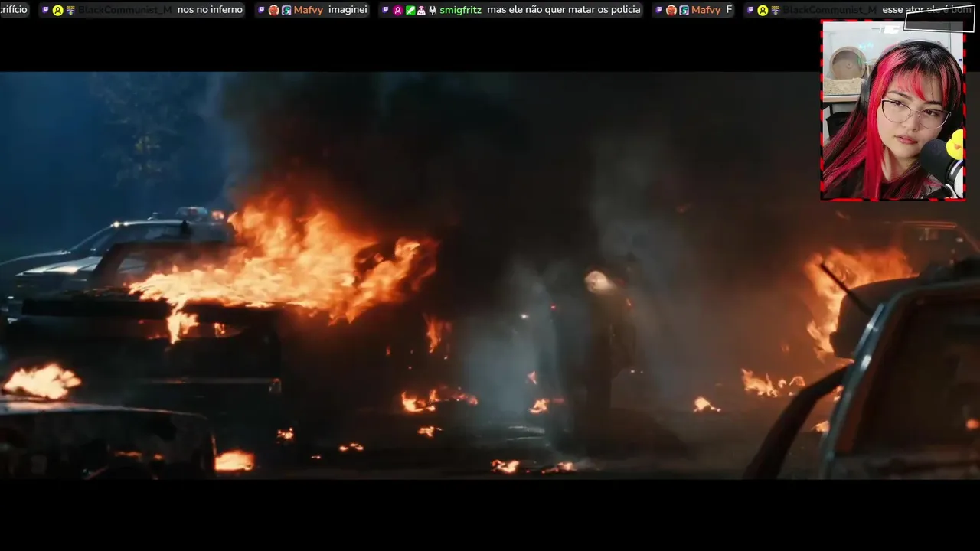Click the streamer webcam overlay
The image size is (980, 551).
[x=893, y=110]
